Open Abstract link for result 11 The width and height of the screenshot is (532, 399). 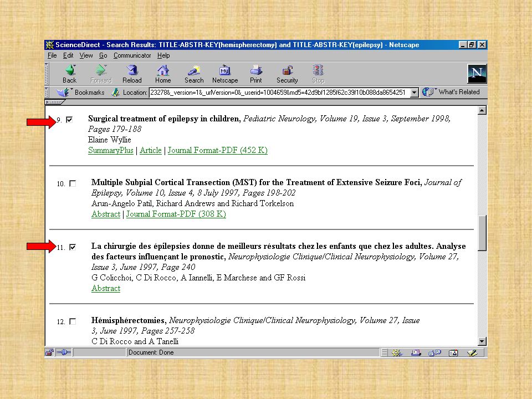tap(106, 288)
